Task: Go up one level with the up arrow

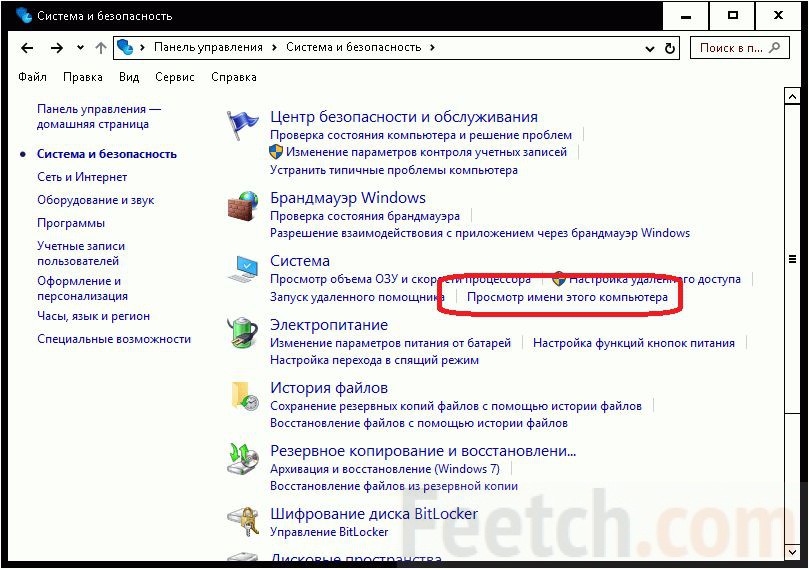Action: [x=101, y=48]
